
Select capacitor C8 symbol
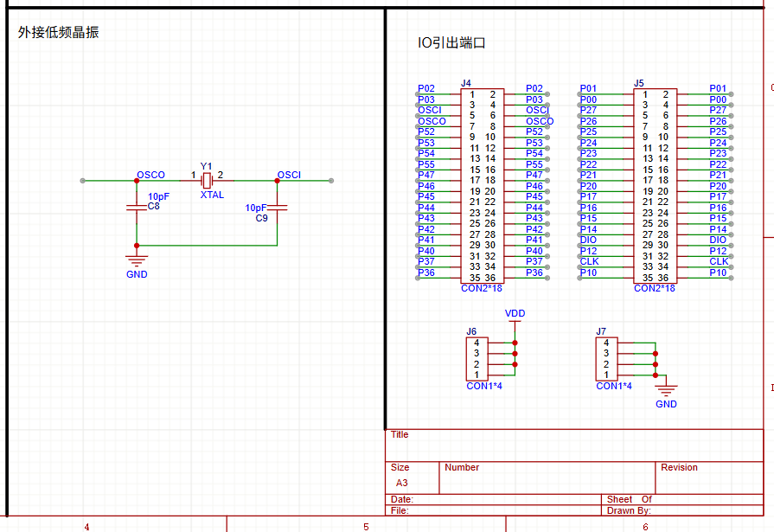(x=137, y=207)
